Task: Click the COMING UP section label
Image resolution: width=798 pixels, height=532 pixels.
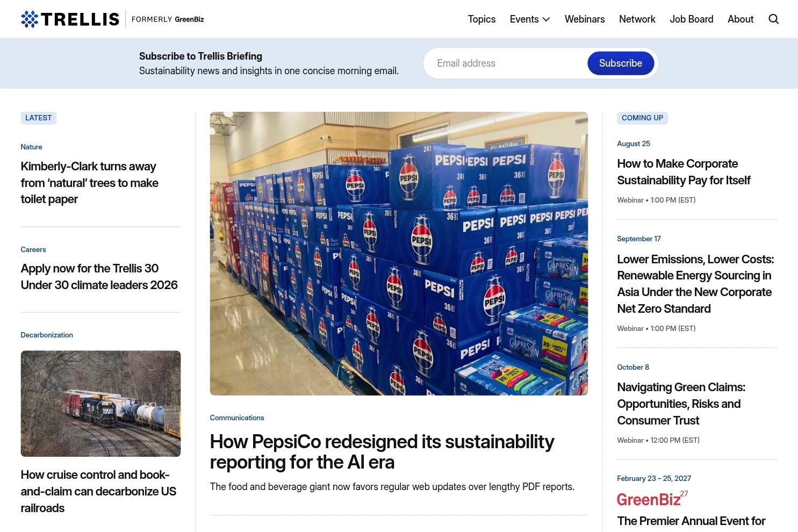Action: (x=642, y=118)
